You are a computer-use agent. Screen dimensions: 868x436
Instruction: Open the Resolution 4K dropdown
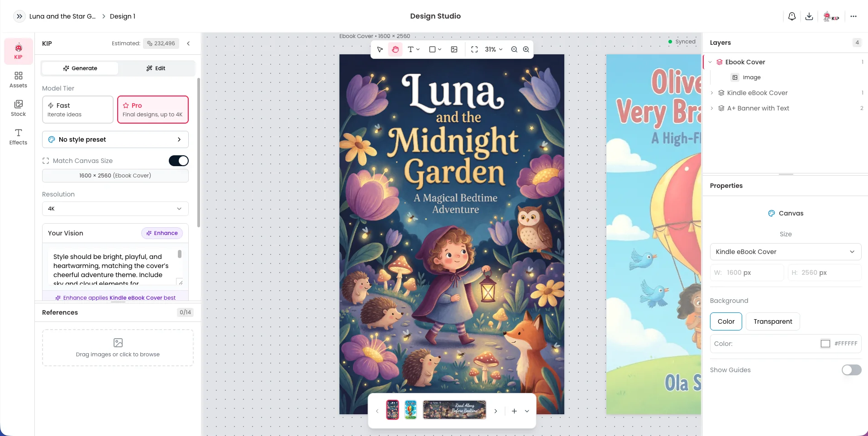pyautogui.click(x=115, y=209)
